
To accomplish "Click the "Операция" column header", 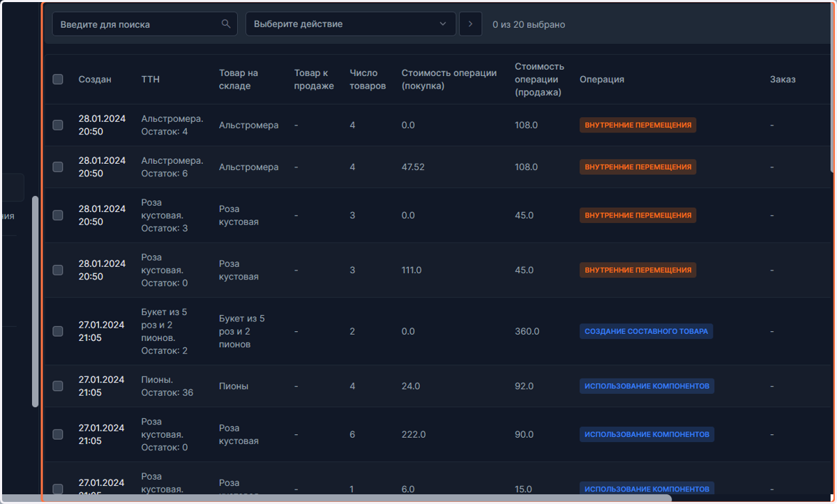I will pyautogui.click(x=602, y=79).
